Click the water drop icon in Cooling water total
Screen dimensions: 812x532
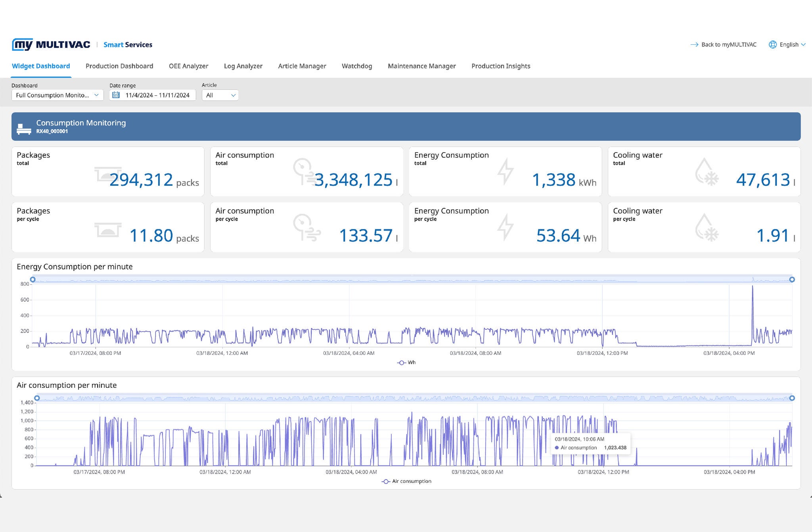[706, 172]
